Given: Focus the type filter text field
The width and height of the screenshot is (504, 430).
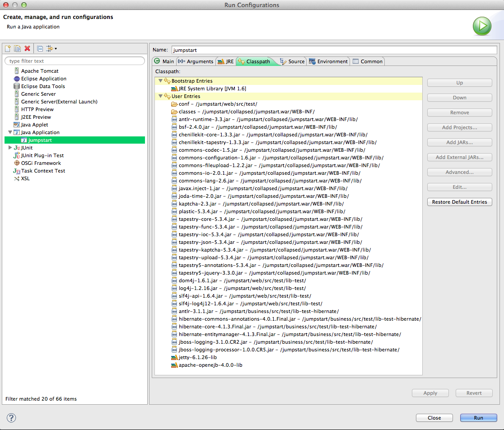Looking at the screenshot, I should [75, 61].
